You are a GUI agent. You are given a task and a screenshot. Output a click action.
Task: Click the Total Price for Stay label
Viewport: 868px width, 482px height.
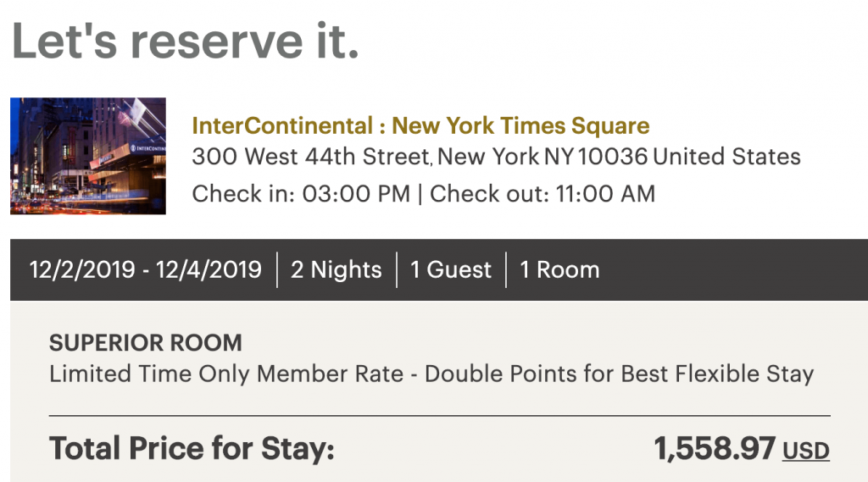pyautogui.click(x=192, y=448)
